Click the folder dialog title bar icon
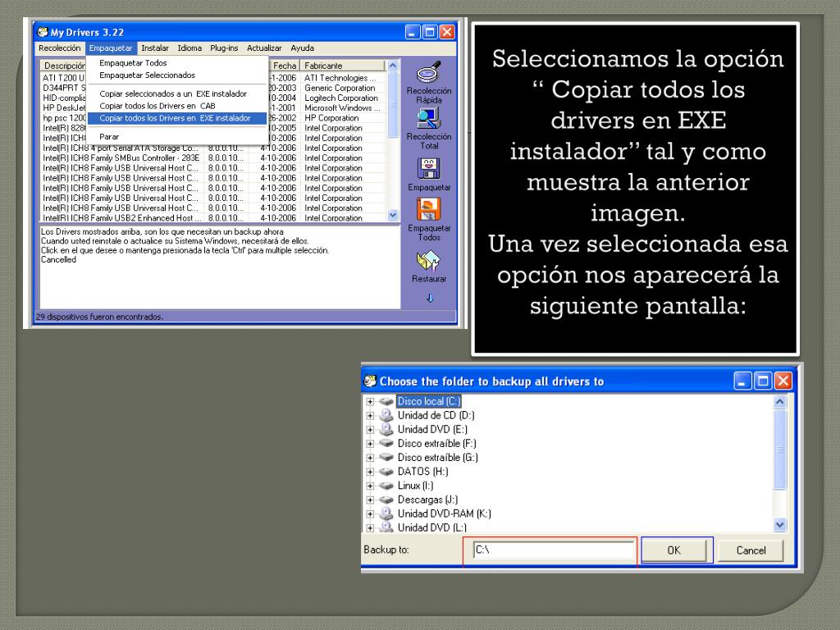Screen dimensions: 840x630 point(370,381)
